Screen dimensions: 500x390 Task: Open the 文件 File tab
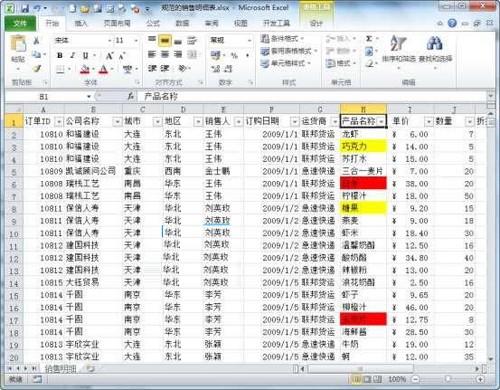[20, 23]
